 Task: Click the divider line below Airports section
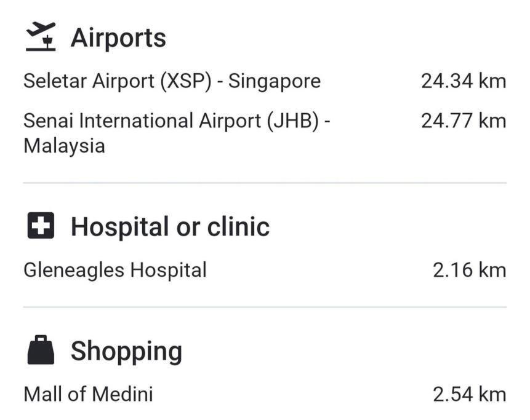[265, 183]
